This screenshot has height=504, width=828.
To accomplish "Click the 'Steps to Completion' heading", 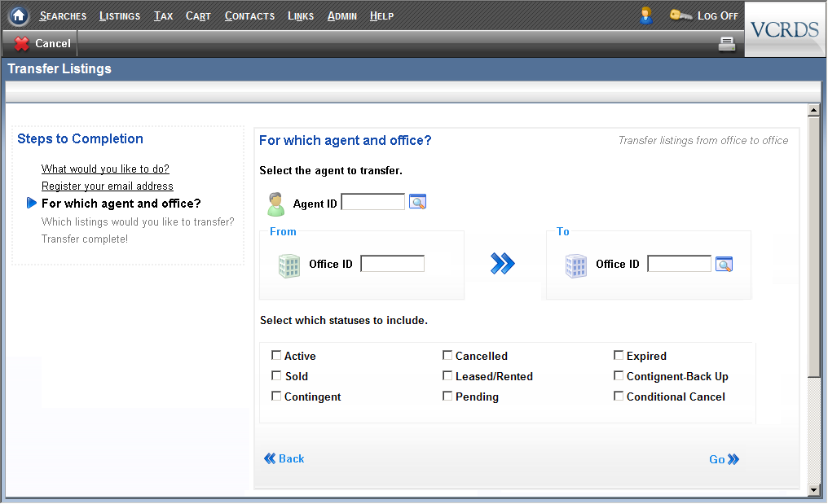I will pyautogui.click(x=80, y=138).
